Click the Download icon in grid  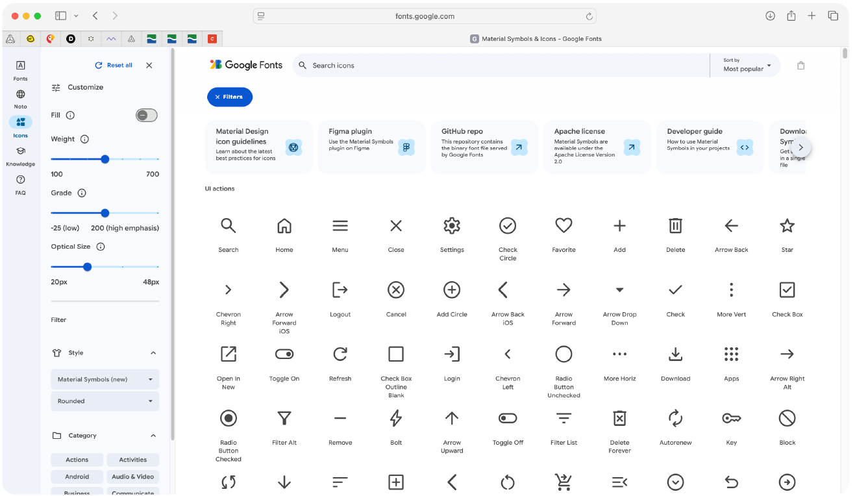675,354
